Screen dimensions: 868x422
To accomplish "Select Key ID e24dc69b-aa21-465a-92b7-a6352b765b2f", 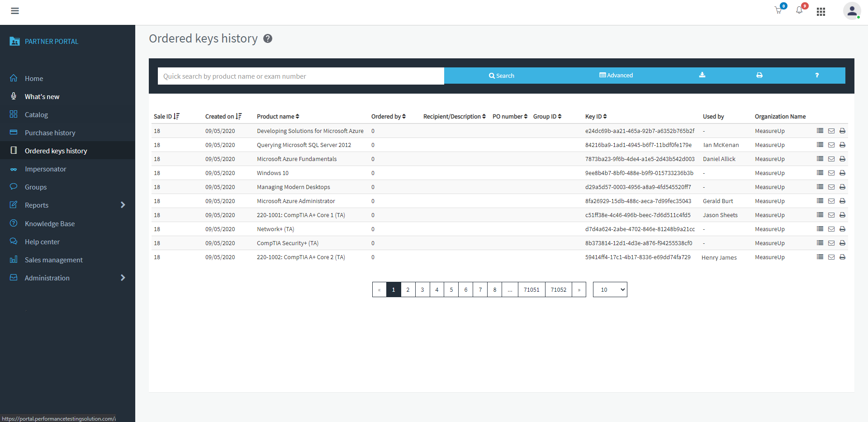I will [x=640, y=131].
